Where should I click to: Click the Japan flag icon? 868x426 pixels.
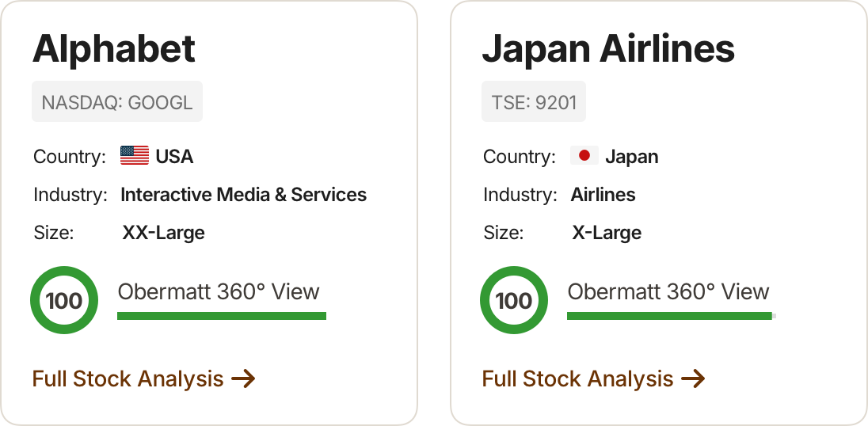584,155
